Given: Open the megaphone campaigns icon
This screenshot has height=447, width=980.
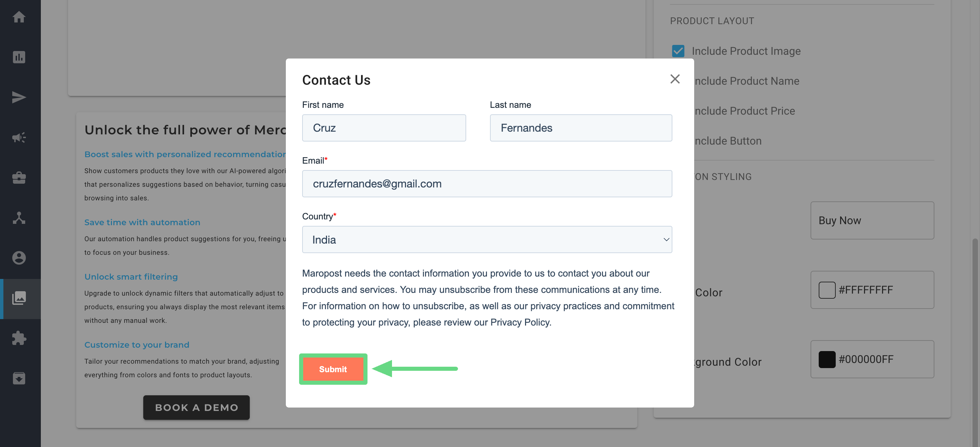Looking at the screenshot, I should coord(19,137).
